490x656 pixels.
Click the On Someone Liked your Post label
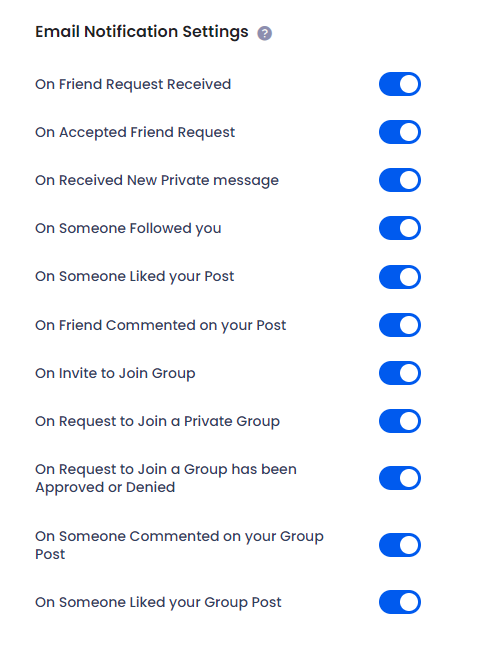[134, 277]
